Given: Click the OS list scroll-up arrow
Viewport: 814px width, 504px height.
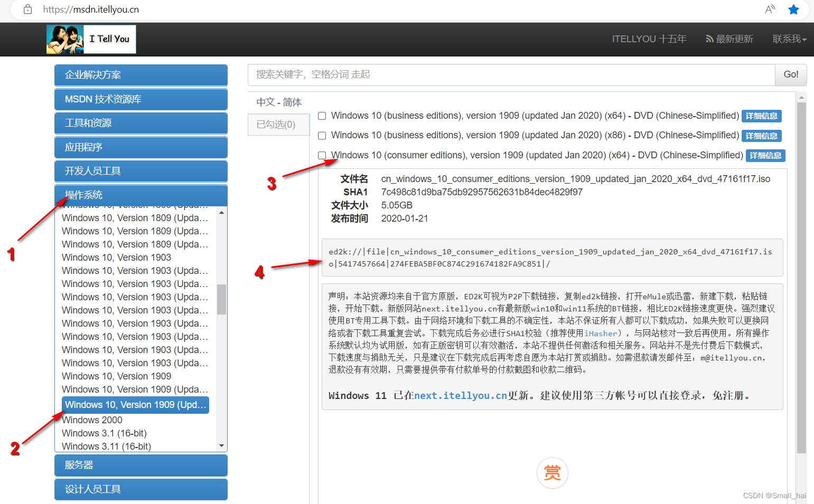Looking at the screenshot, I should pos(221,212).
